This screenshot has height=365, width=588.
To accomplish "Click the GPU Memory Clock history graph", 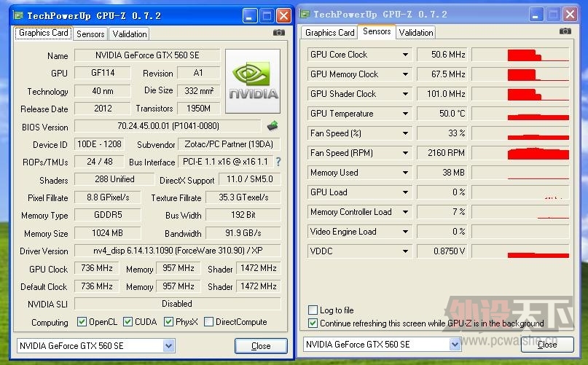I will pyautogui.click(x=520, y=74).
